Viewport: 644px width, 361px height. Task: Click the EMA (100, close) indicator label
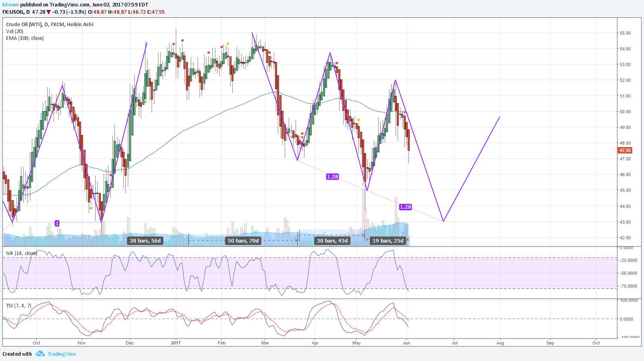point(25,38)
